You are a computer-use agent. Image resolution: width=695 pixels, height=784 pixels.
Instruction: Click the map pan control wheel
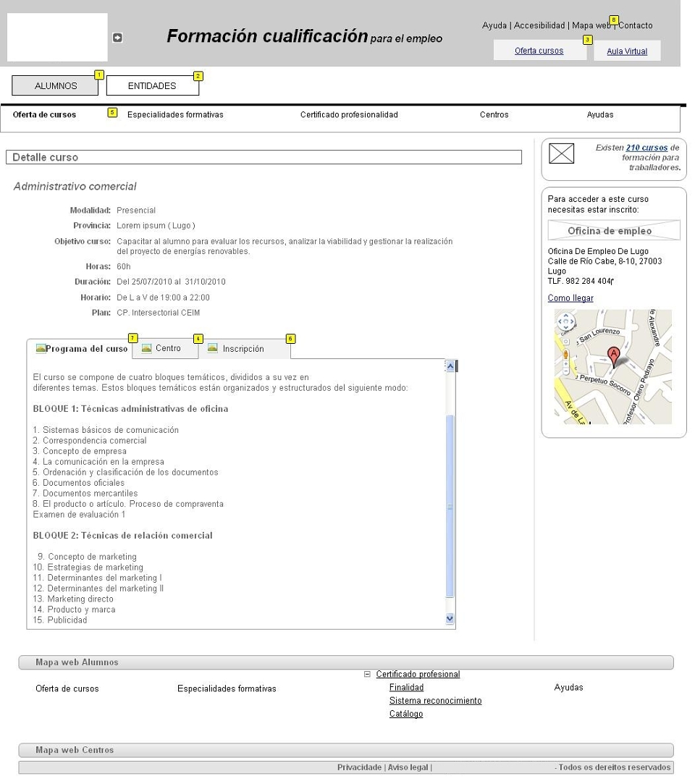tap(565, 321)
